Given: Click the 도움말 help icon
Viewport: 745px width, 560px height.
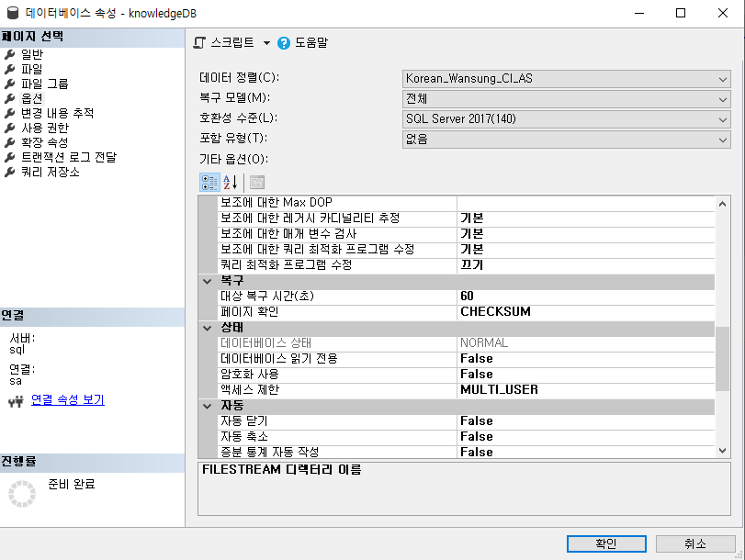Looking at the screenshot, I should [284, 43].
